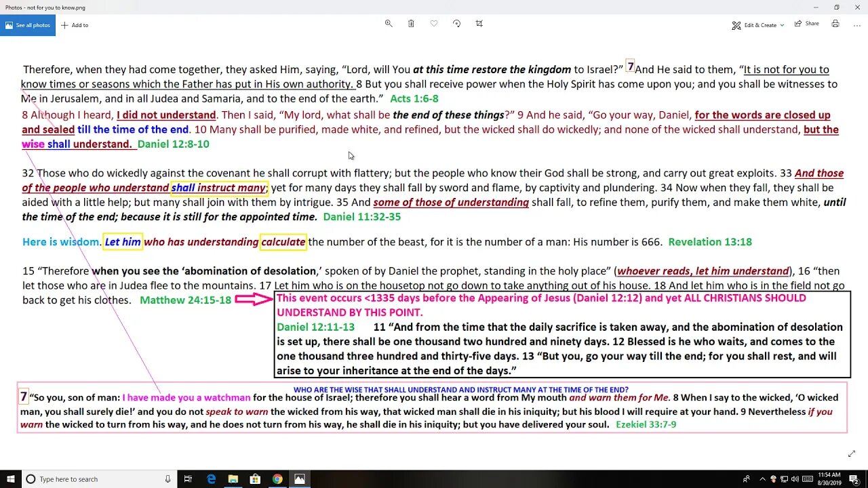Open Task View on the taskbar
The image size is (868, 488).
(x=189, y=479)
